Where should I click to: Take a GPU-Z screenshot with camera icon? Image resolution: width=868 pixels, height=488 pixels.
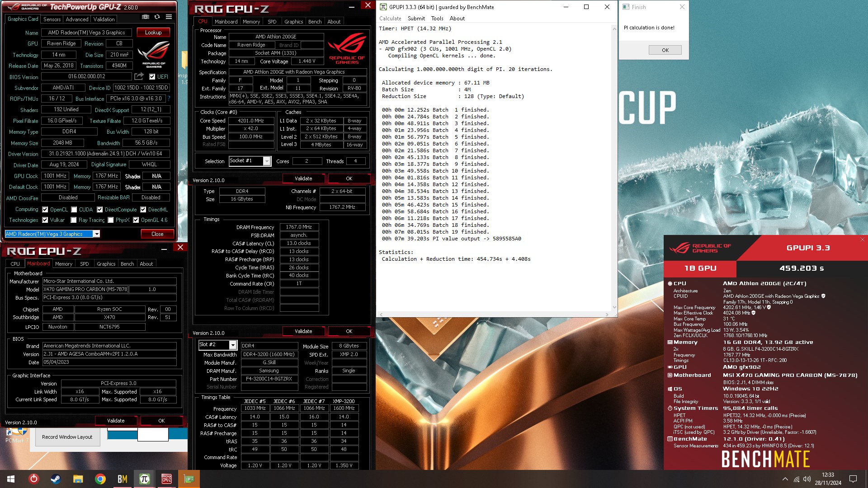(x=145, y=17)
